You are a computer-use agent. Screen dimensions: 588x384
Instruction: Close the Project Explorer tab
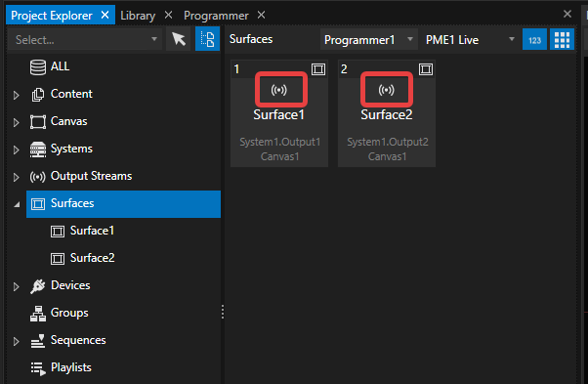tap(105, 15)
